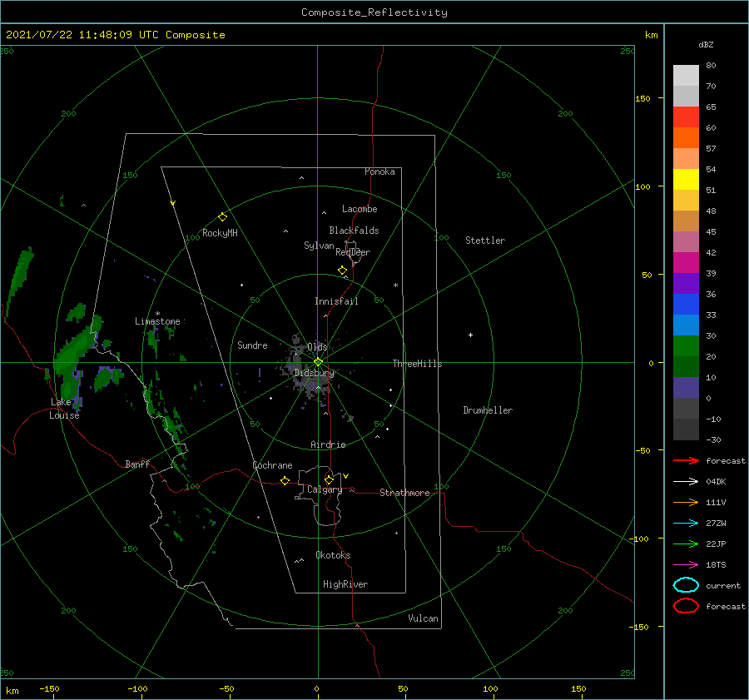Viewport: 749px width, 700px height.
Task: Click the Limestone label
Action: pos(157,321)
